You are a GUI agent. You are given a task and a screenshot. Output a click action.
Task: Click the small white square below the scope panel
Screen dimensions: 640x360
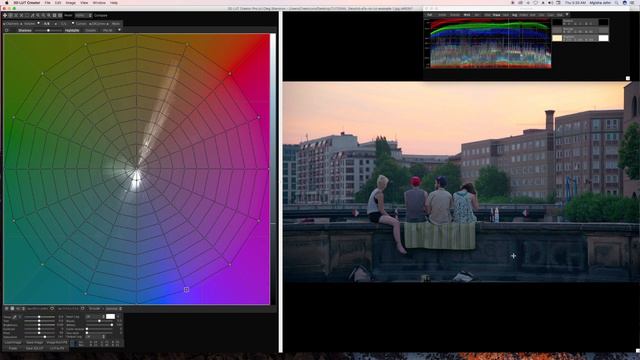pos(628,78)
